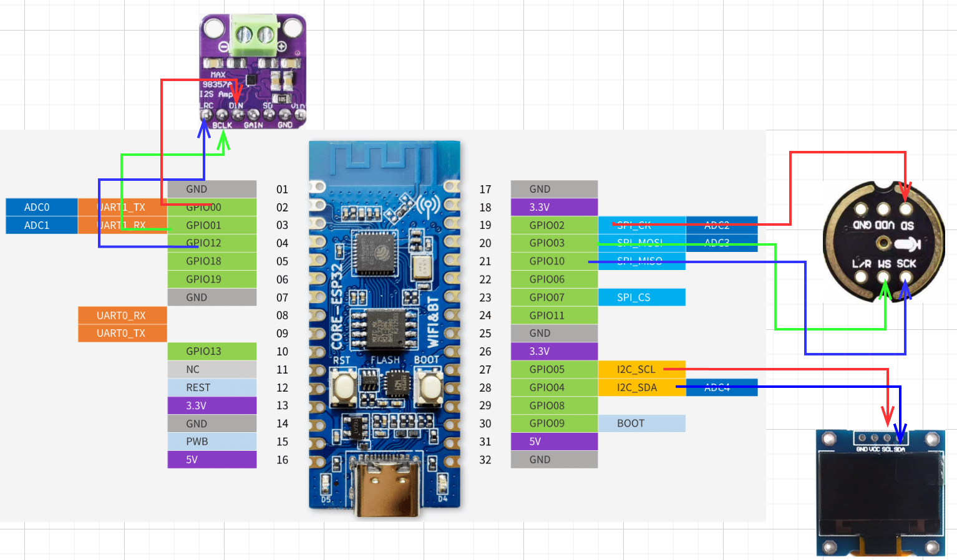
Task: Select the GPIO03 pin label
Action: coord(554,243)
